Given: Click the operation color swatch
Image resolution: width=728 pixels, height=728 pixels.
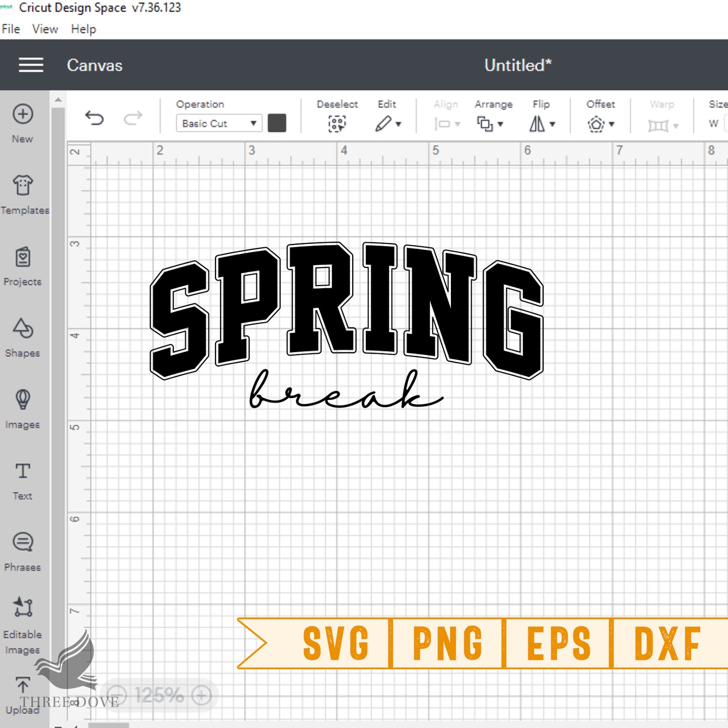Looking at the screenshot, I should click(x=277, y=123).
